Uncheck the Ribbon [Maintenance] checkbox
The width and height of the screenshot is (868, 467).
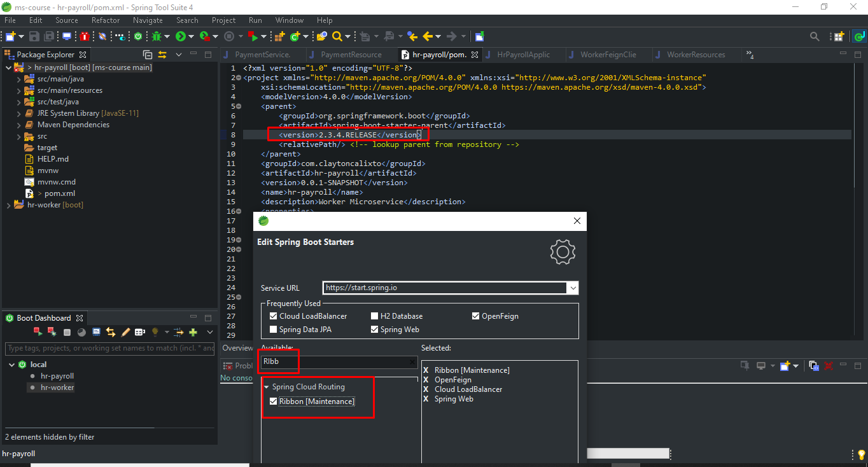[274, 401]
